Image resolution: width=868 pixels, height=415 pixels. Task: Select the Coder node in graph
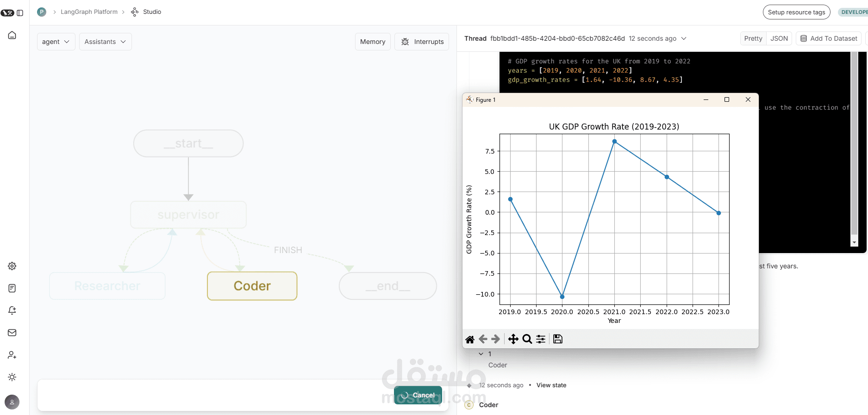click(252, 286)
